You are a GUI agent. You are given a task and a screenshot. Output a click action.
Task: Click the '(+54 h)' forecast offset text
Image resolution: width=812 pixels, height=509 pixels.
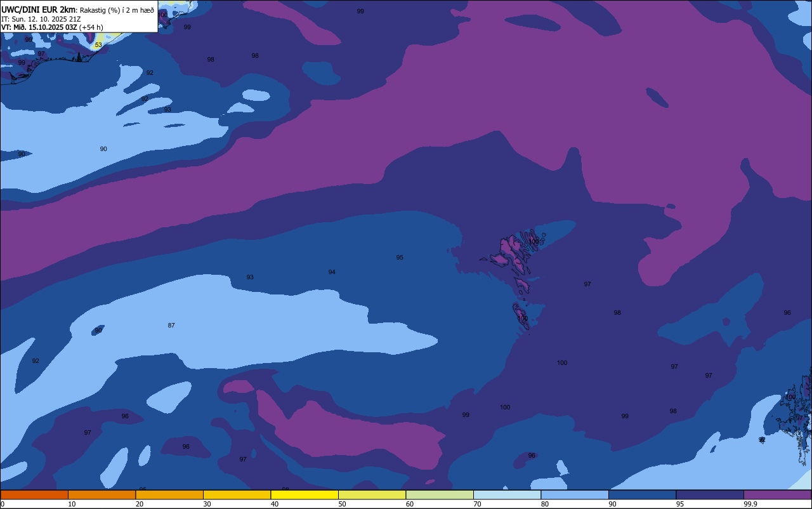coord(91,27)
